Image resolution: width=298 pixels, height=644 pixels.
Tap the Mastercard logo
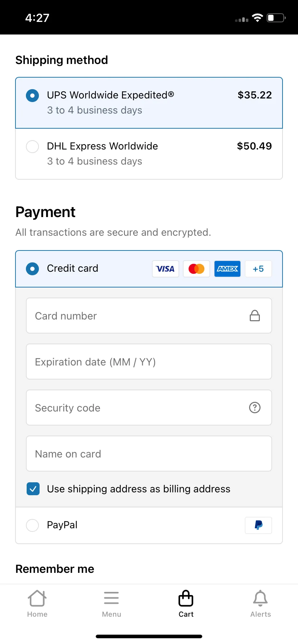pos(197,269)
